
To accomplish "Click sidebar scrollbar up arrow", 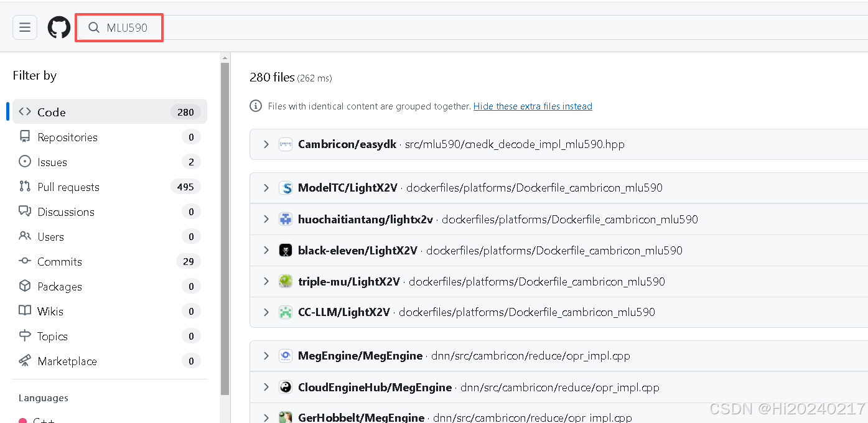I will coord(225,58).
